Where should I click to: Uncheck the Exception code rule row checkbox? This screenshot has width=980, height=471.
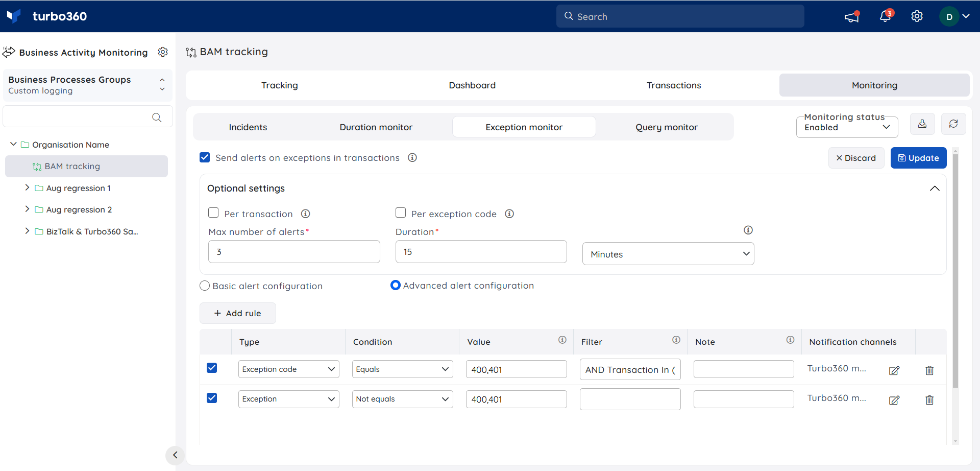pyautogui.click(x=212, y=368)
